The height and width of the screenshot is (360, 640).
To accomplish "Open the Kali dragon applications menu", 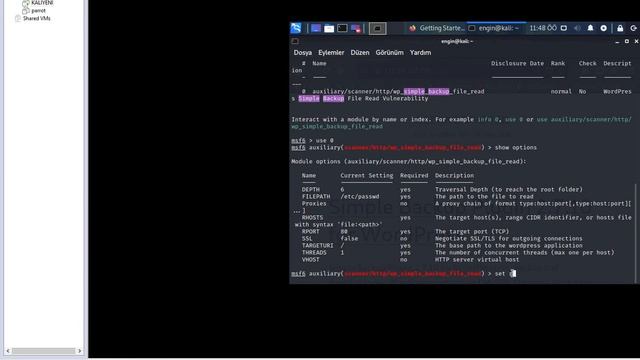I will pos(296,28).
